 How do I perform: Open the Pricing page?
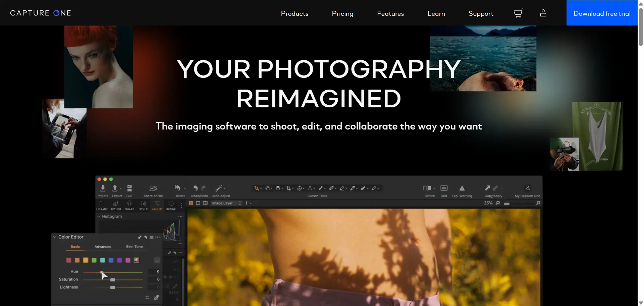[342, 14]
